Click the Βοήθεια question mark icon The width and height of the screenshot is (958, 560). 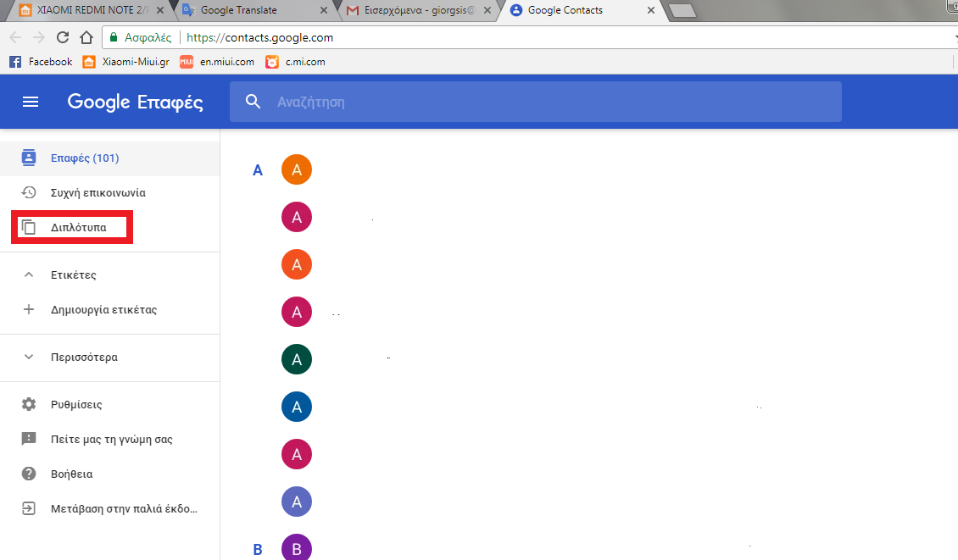(29, 474)
